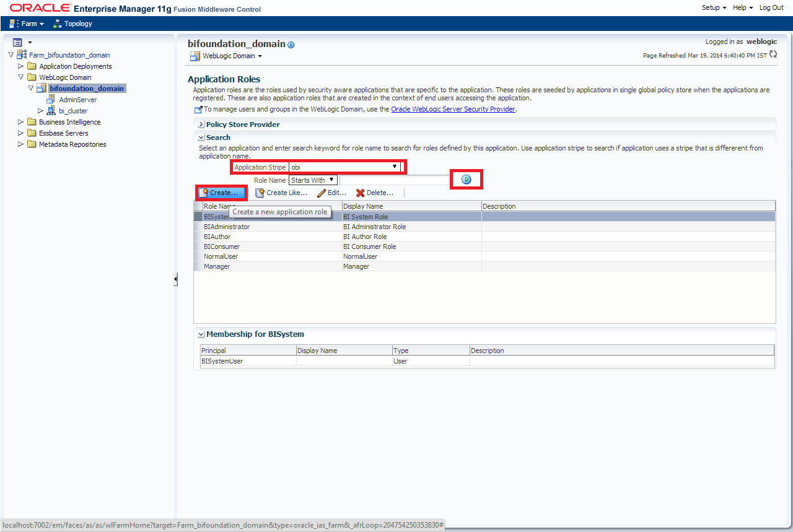The width and height of the screenshot is (793, 532).
Task: Expand the Metadata Repositories tree node
Action: 21,144
